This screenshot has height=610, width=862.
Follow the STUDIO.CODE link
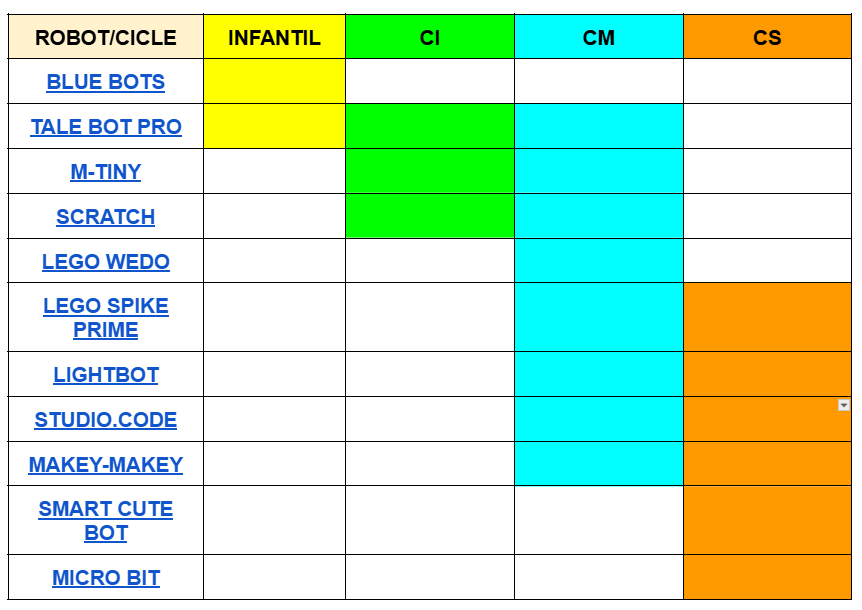click(x=105, y=420)
